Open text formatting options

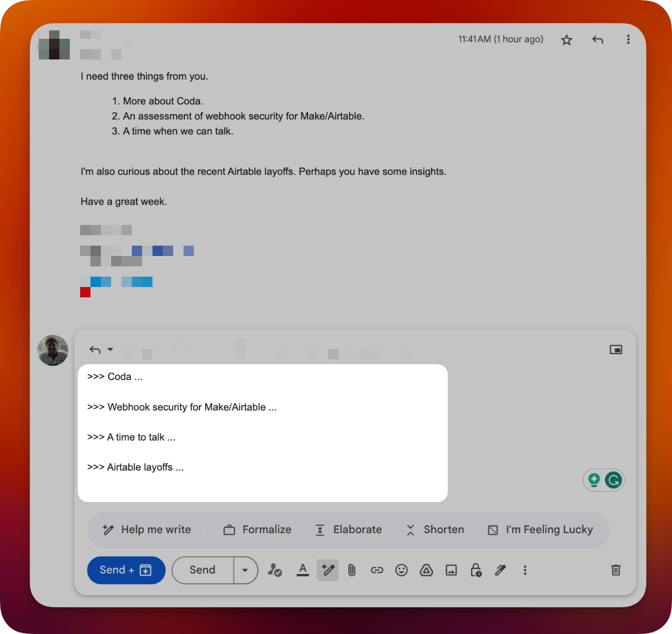click(303, 570)
